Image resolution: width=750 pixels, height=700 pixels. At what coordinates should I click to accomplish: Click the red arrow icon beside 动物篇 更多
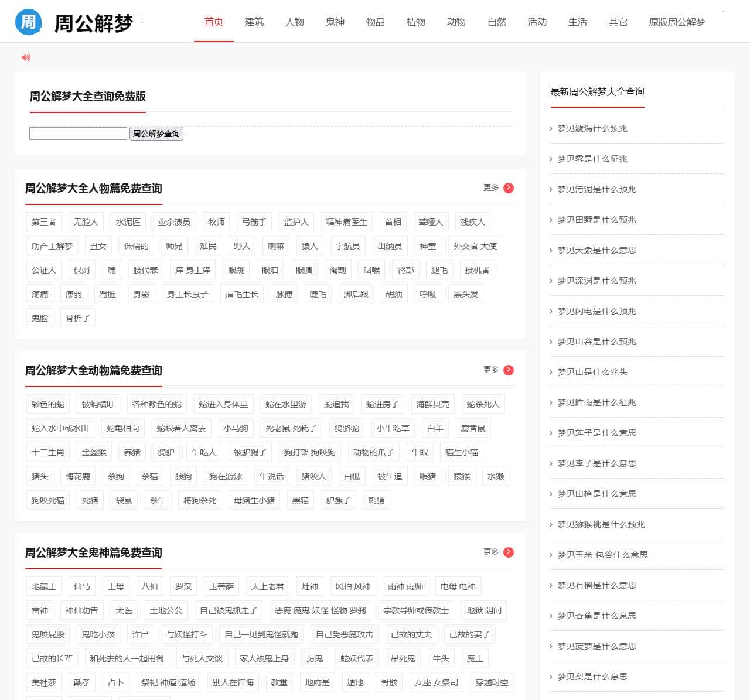point(509,370)
